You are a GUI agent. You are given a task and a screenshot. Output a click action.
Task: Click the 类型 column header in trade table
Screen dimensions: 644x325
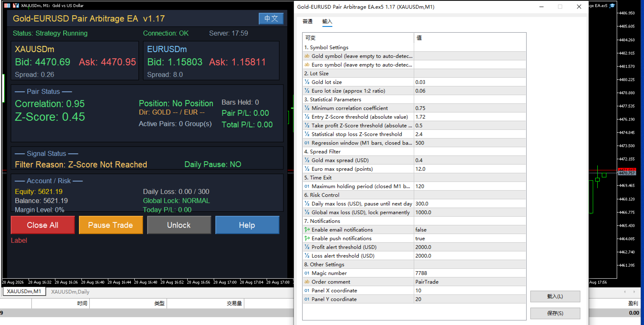click(128, 303)
